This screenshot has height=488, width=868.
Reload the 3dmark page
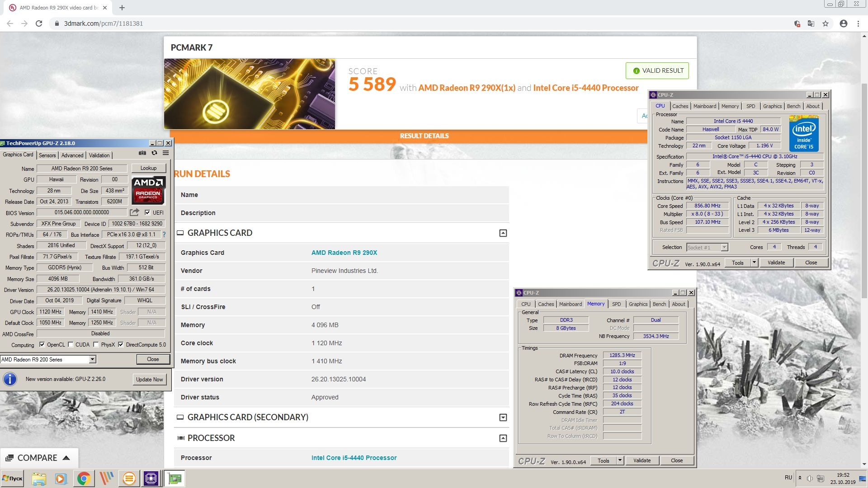click(39, 23)
